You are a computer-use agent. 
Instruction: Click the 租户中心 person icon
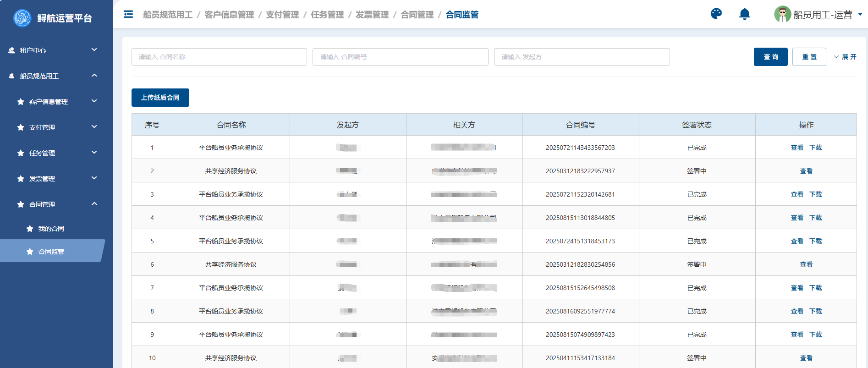(x=11, y=50)
